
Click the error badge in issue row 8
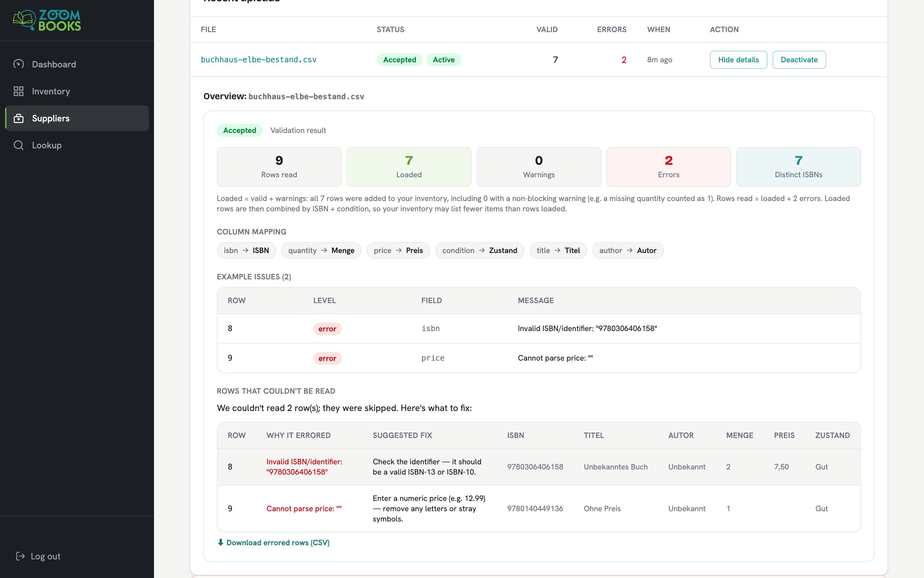tap(327, 329)
